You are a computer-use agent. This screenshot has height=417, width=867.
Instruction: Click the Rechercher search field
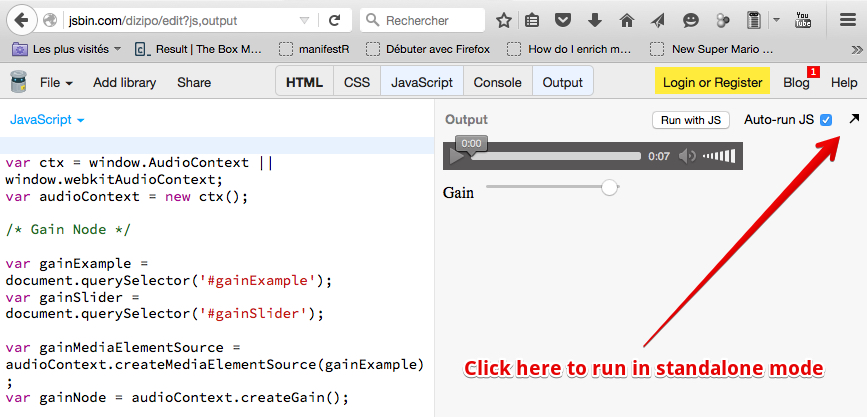422,21
